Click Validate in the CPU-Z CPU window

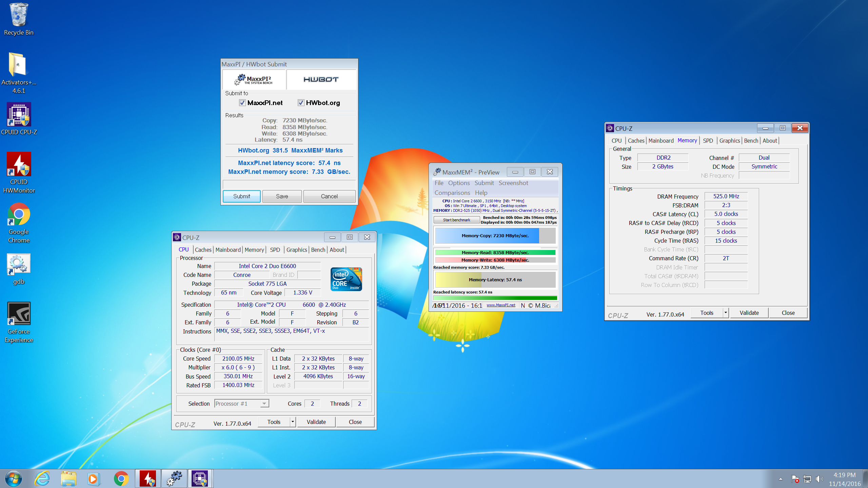point(316,422)
